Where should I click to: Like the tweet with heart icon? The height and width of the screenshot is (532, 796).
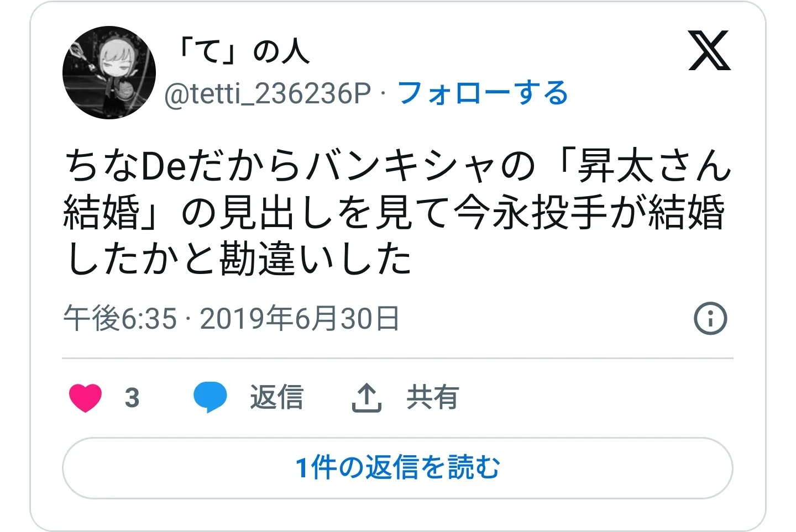click(86, 398)
